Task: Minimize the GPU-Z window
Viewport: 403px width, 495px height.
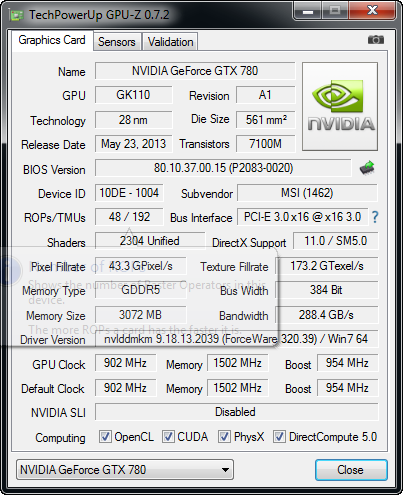Action: tap(307, 11)
